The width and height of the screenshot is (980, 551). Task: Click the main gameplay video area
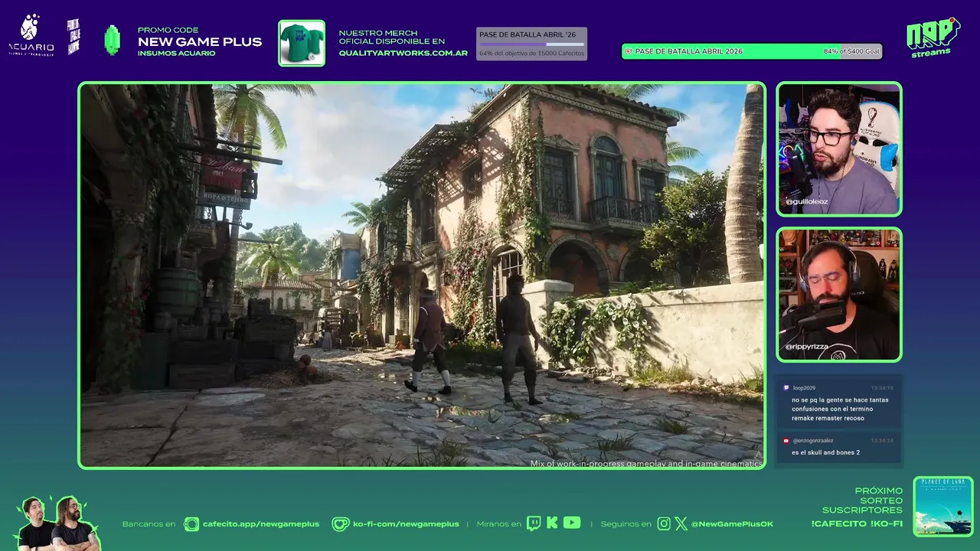[422, 275]
